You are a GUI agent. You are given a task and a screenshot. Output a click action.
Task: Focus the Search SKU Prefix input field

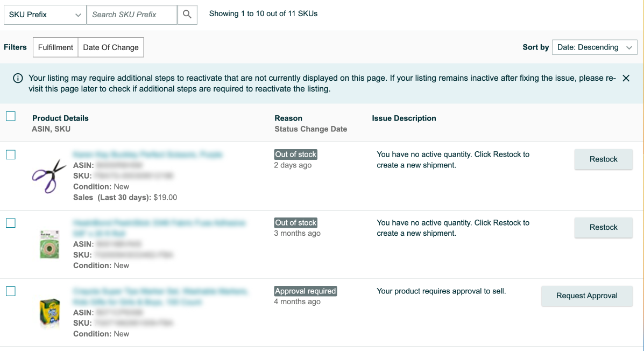click(x=132, y=15)
